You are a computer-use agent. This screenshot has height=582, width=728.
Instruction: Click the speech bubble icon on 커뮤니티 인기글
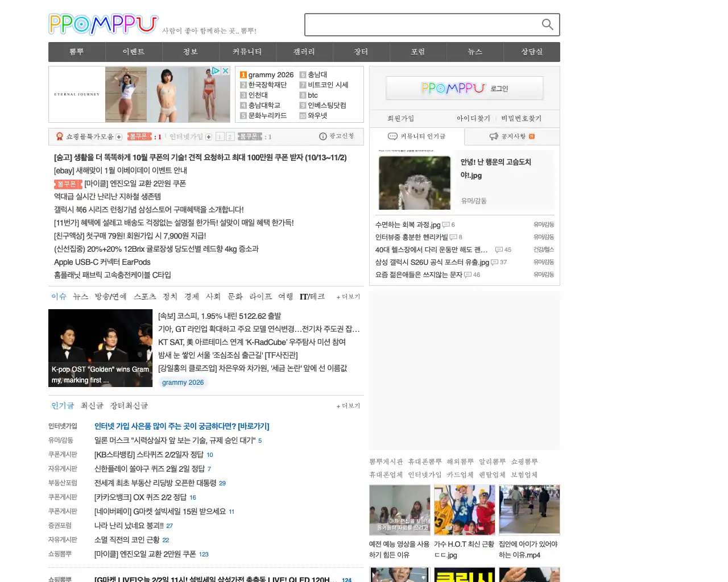(x=392, y=136)
